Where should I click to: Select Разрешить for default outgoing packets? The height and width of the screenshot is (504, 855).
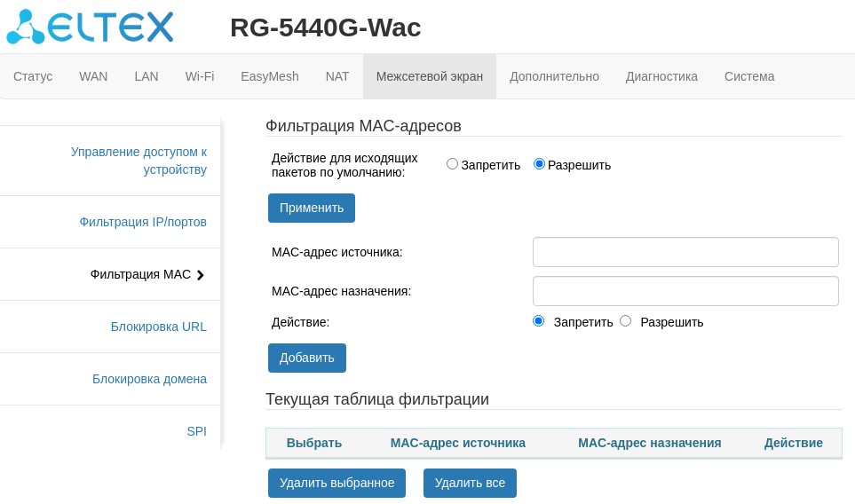[539, 164]
